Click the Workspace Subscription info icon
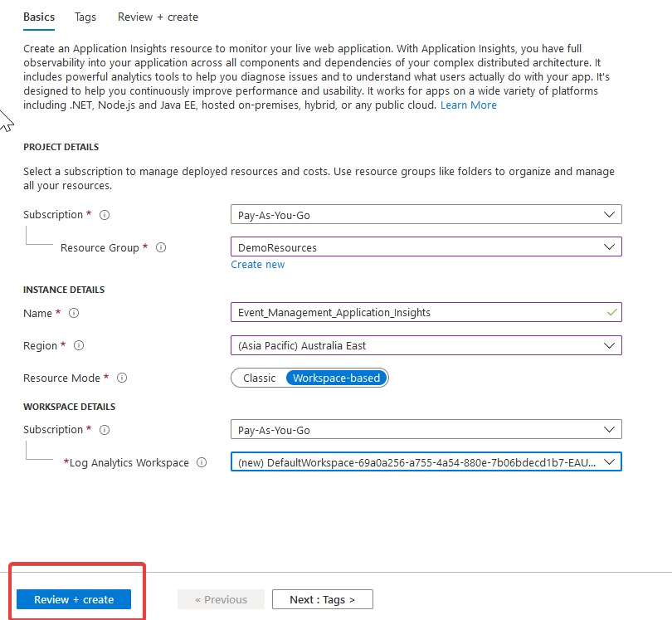This screenshot has height=620, width=672. click(x=104, y=429)
